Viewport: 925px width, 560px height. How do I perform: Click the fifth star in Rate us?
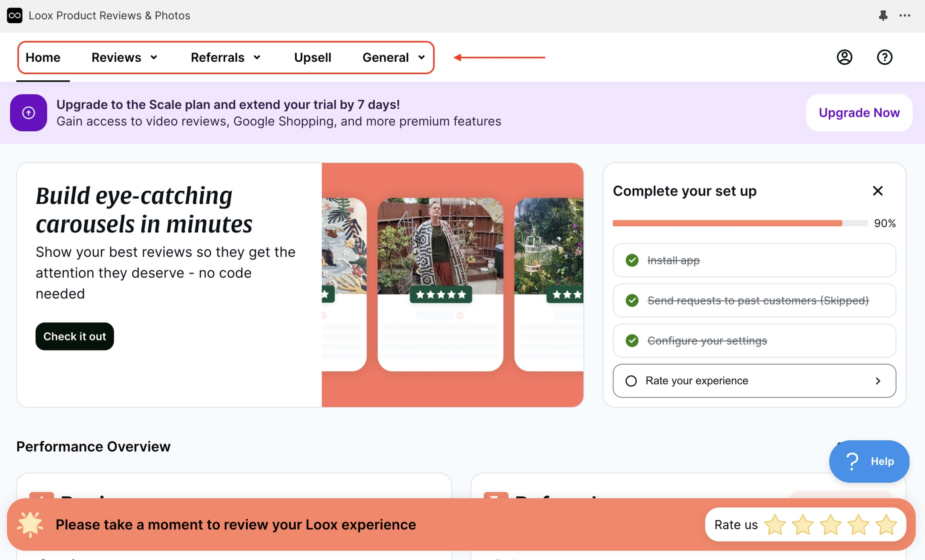coord(888,524)
